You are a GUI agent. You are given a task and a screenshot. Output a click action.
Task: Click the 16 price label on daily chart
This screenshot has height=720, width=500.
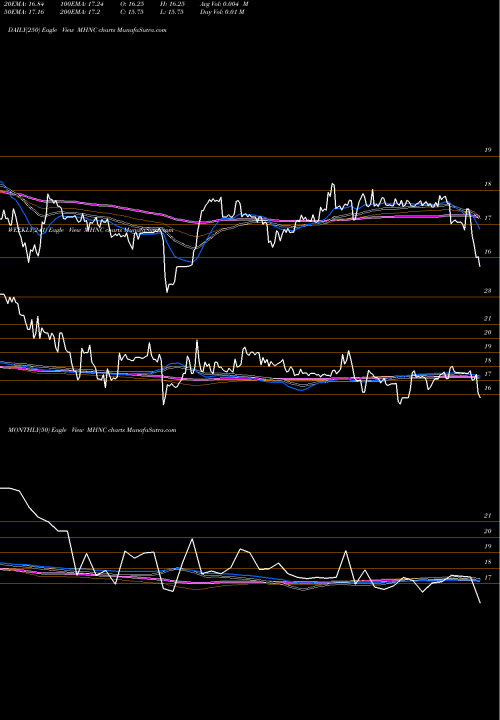pos(488,252)
